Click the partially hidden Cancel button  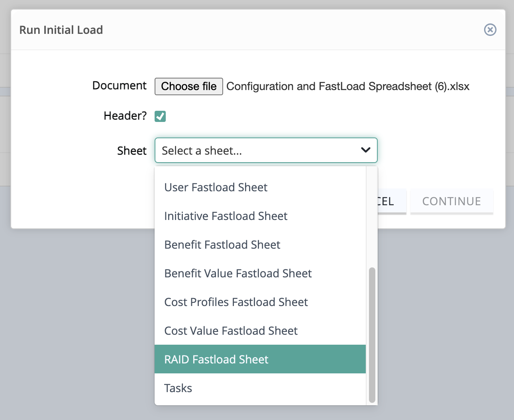(392, 202)
